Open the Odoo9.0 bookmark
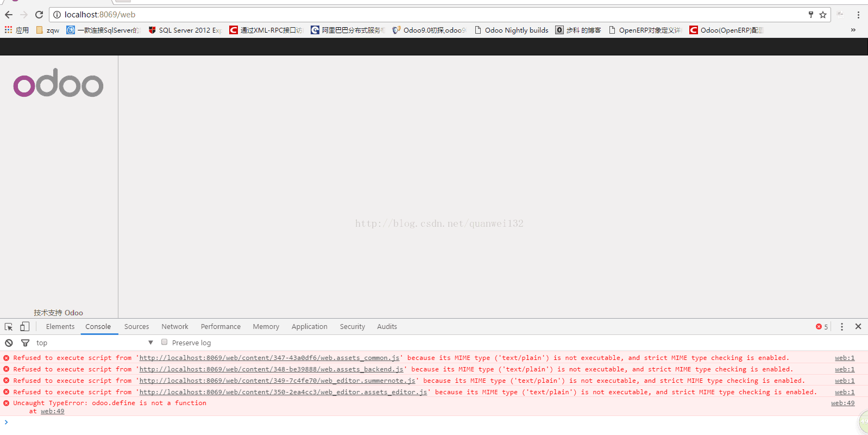This screenshot has height=435, width=868. (x=429, y=30)
